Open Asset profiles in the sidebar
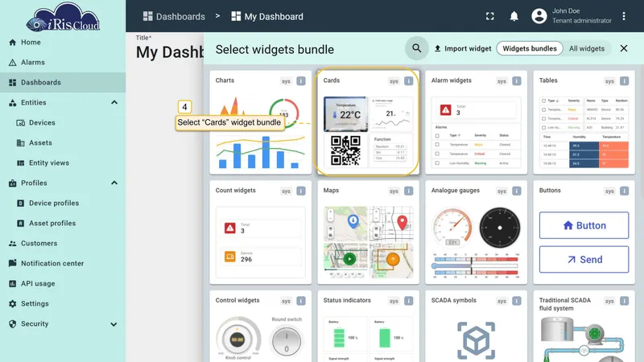The width and height of the screenshot is (644, 362). pos(63,224)
